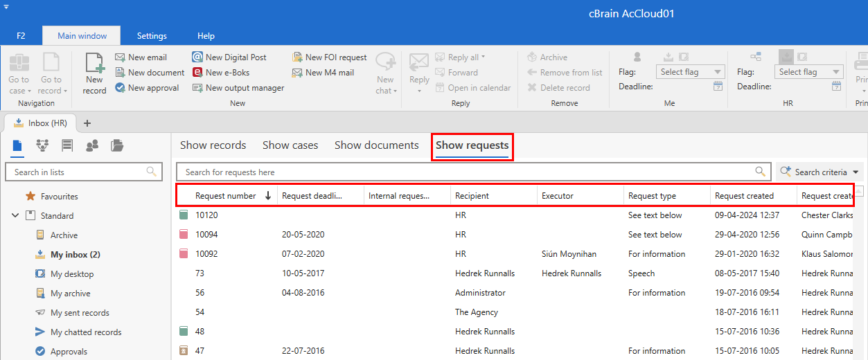This screenshot has height=360, width=868.
Task: Collapse the Standard tree node
Action: click(x=15, y=216)
